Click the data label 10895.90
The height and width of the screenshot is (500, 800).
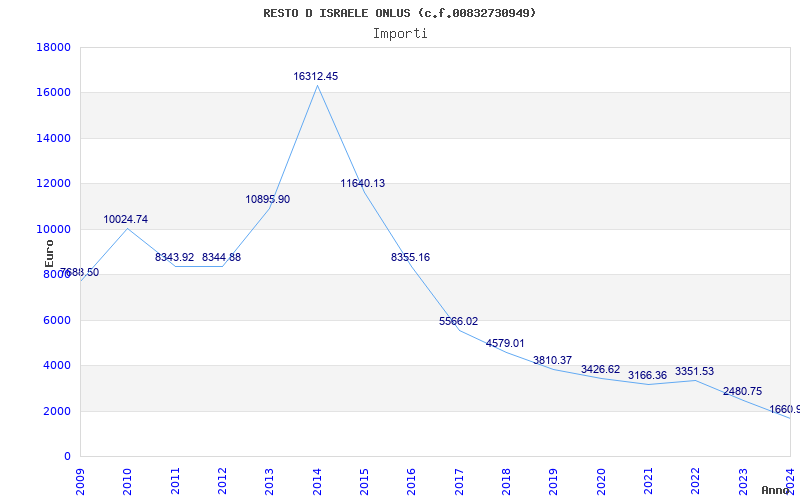268,199
